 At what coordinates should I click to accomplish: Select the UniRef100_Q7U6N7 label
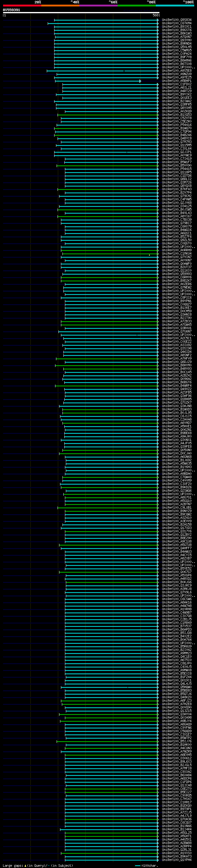click(x=176, y=332)
